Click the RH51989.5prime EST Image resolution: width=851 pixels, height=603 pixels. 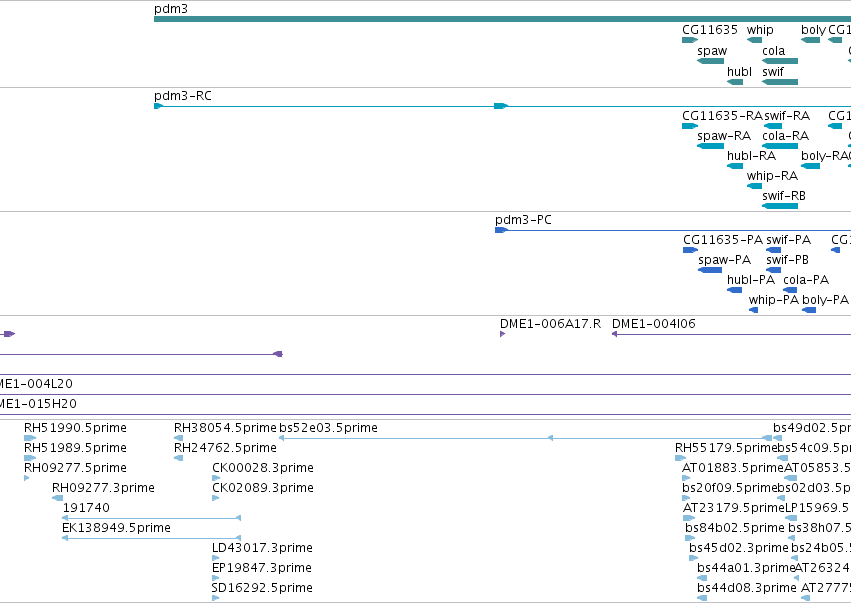point(30,458)
